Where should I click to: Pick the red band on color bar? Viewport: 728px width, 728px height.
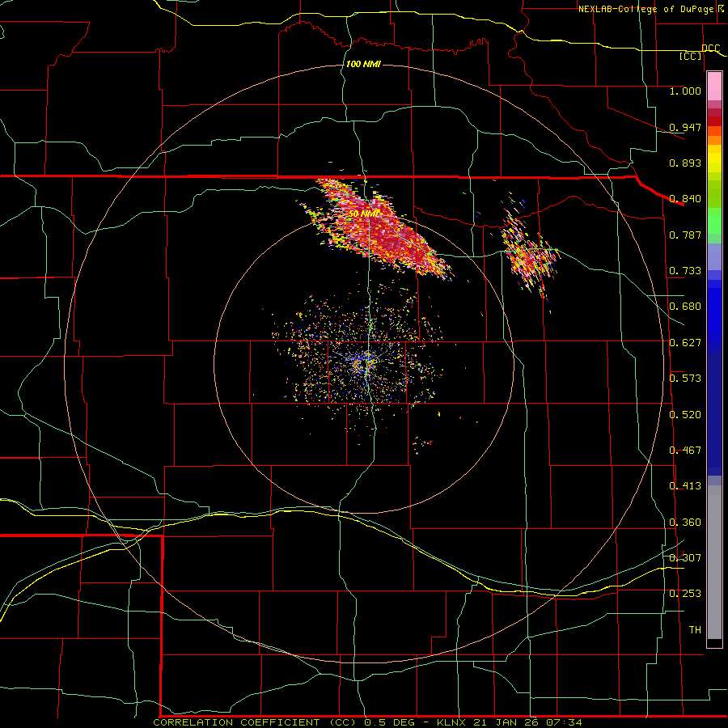714,121
